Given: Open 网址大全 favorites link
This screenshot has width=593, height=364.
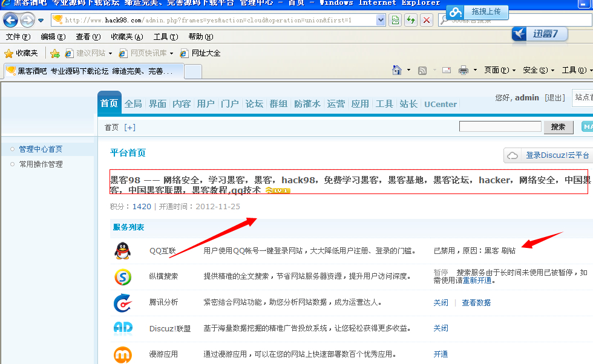Looking at the screenshot, I should coord(200,53).
